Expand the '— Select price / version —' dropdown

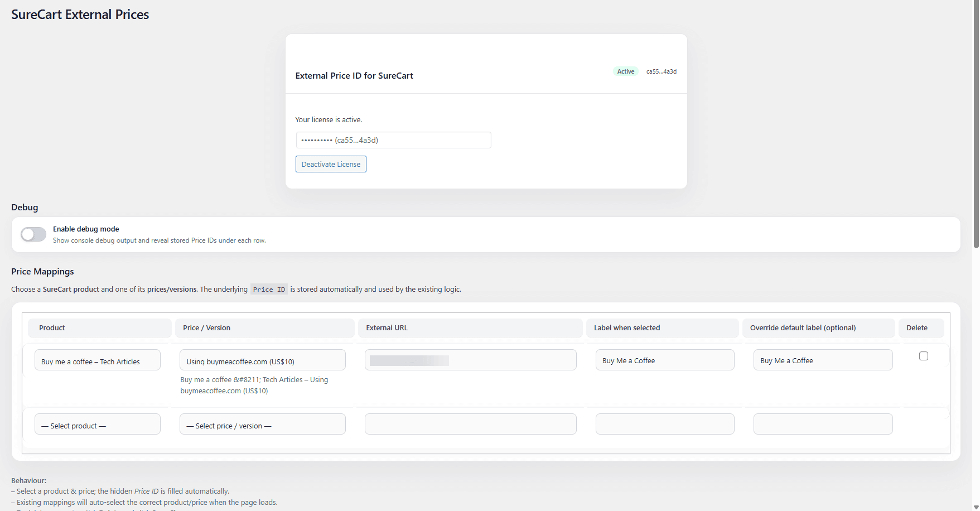point(262,425)
